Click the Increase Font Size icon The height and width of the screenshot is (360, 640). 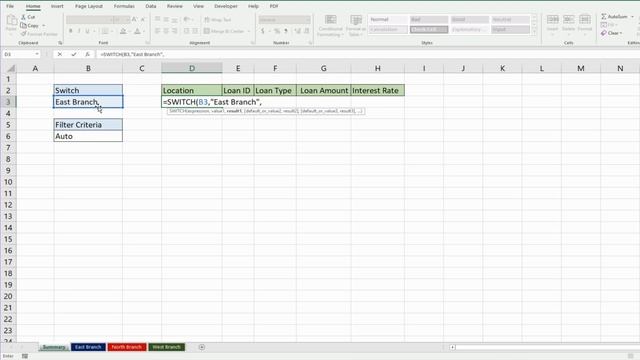(x=134, y=20)
